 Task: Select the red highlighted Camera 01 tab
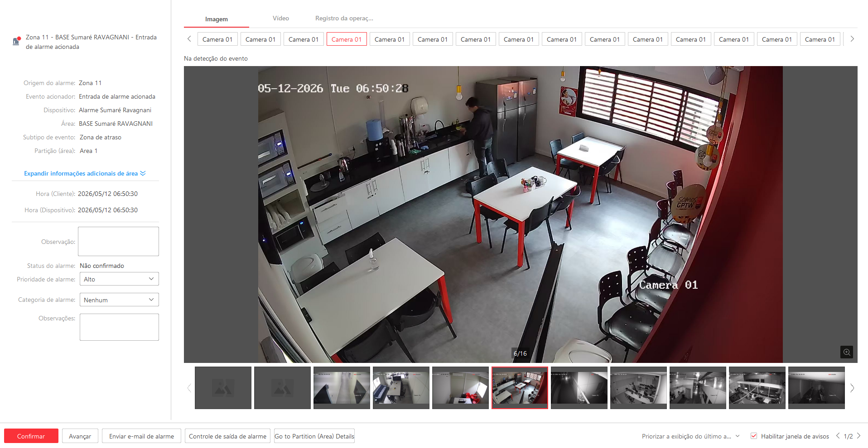[x=347, y=39]
